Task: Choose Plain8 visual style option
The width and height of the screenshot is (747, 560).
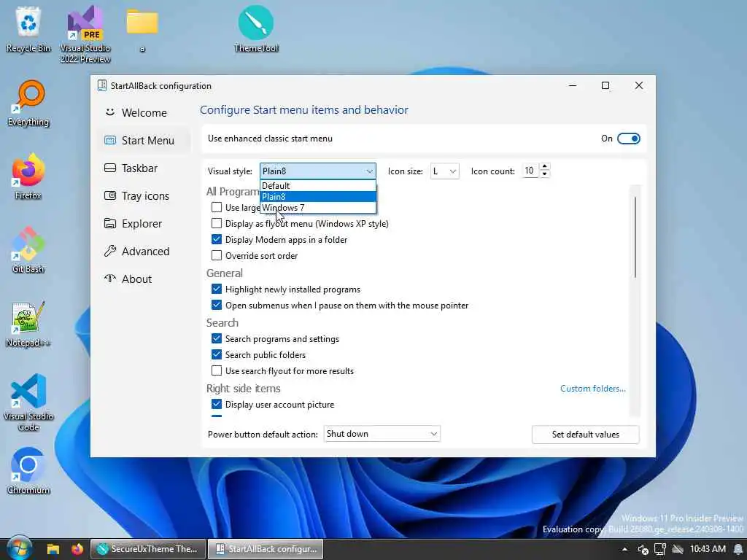Action: [x=318, y=197]
